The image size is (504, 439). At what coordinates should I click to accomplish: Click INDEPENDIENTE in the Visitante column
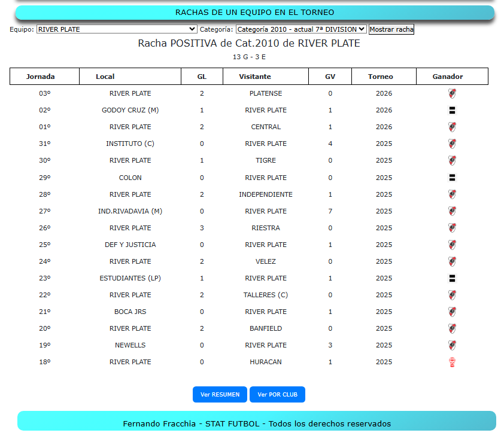(x=266, y=194)
